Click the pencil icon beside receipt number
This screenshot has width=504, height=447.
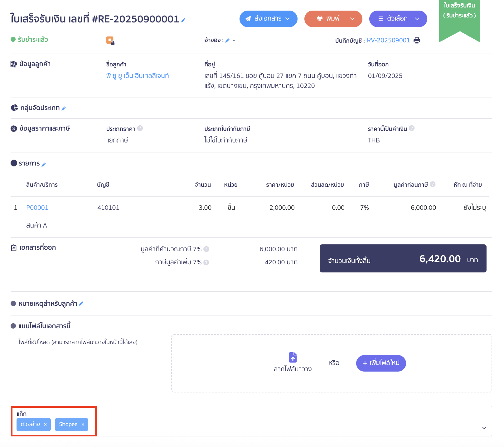183,20
